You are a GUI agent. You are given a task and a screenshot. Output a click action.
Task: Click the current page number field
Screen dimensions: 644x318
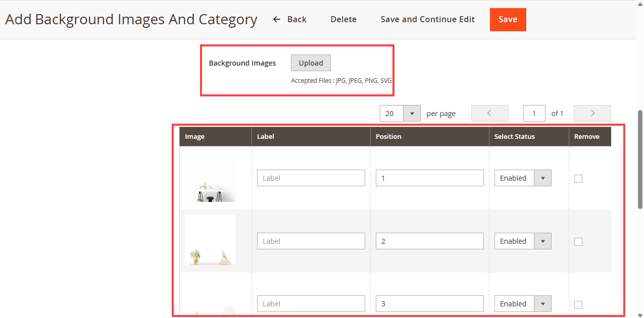534,114
